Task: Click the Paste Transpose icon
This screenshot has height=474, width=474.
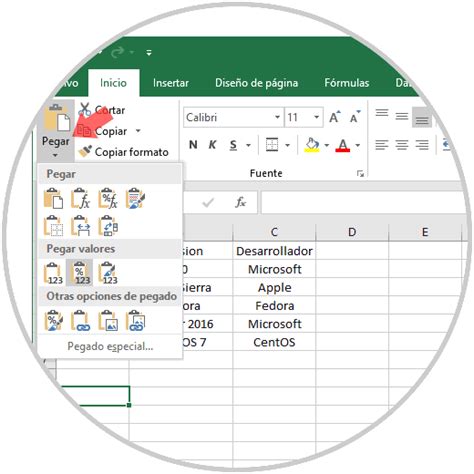Action: [x=108, y=226]
